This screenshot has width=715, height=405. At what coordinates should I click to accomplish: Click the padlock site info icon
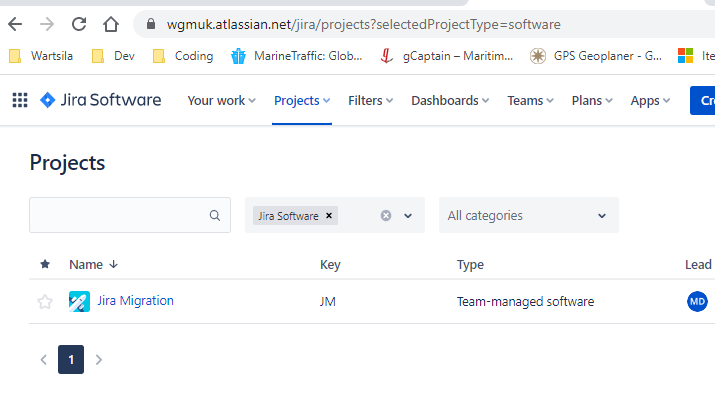(151, 24)
